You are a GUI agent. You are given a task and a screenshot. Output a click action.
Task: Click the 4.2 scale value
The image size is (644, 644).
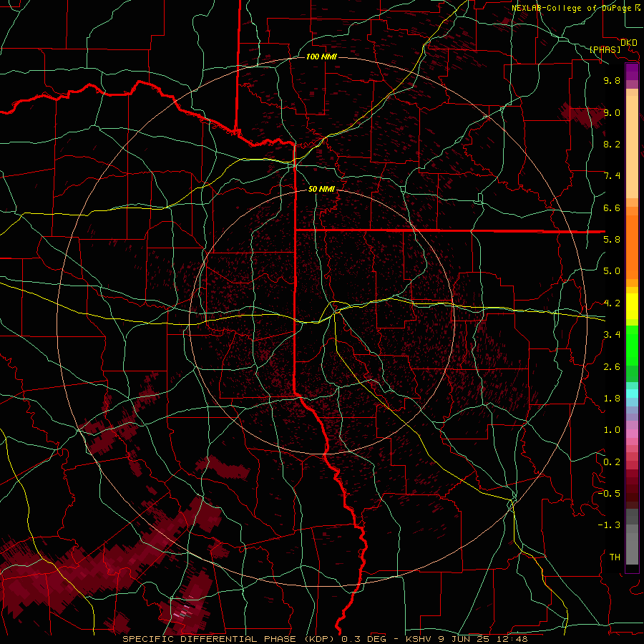click(612, 303)
